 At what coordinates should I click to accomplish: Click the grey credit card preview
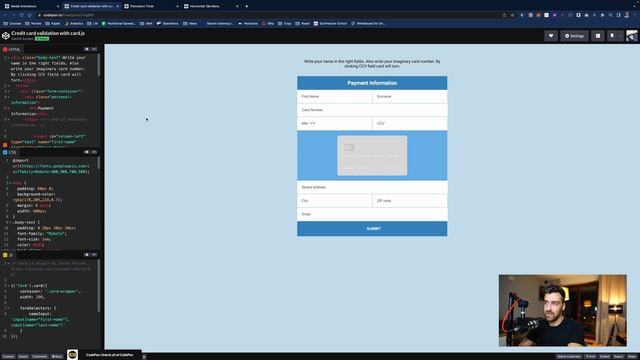(x=372, y=156)
